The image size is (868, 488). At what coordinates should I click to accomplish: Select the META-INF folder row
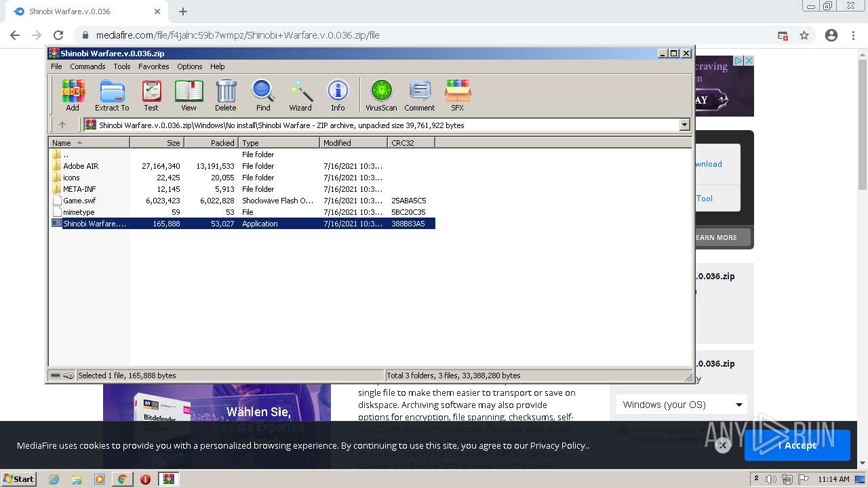click(x=243, y=189)
